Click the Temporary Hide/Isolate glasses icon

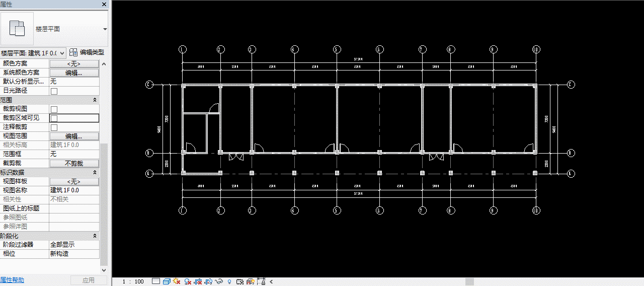click(219, 281)
